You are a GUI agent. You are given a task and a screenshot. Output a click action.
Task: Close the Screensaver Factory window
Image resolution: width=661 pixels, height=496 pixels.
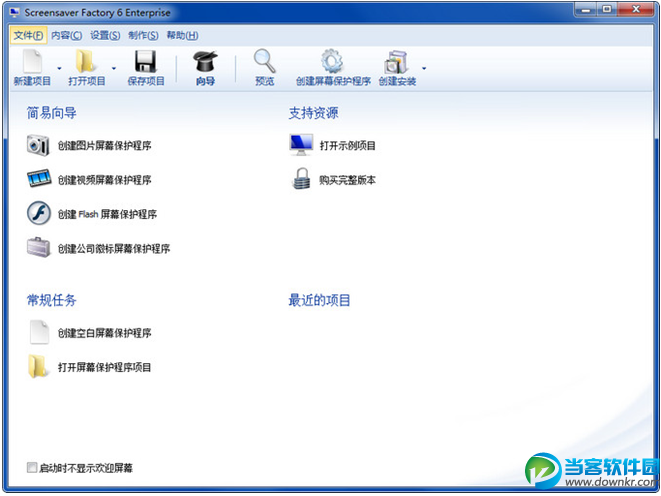(637, 10)
